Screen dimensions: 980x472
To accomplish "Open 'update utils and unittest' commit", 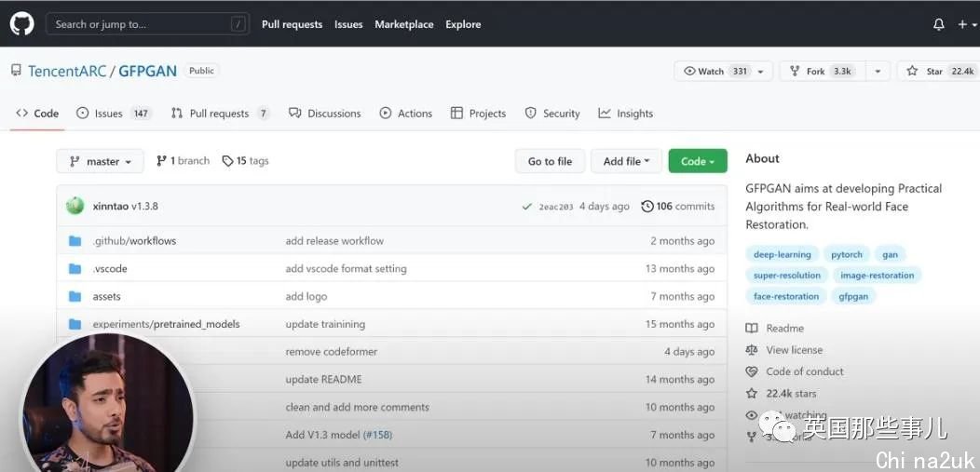I will 343,463.
